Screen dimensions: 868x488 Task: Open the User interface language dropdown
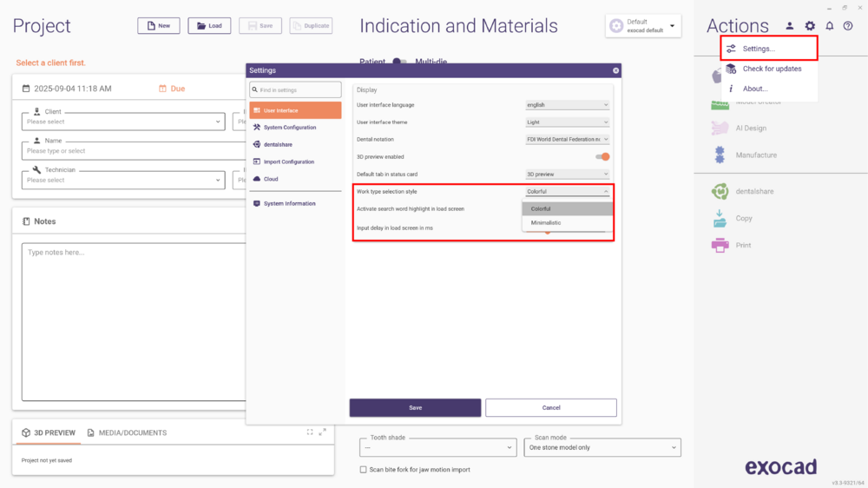point(568,105)
